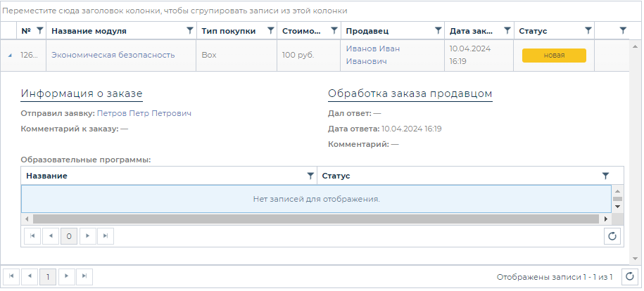644x291 pixels.
Task: Open filter for Статус column in main grid
Action: [x=588, y=31]
